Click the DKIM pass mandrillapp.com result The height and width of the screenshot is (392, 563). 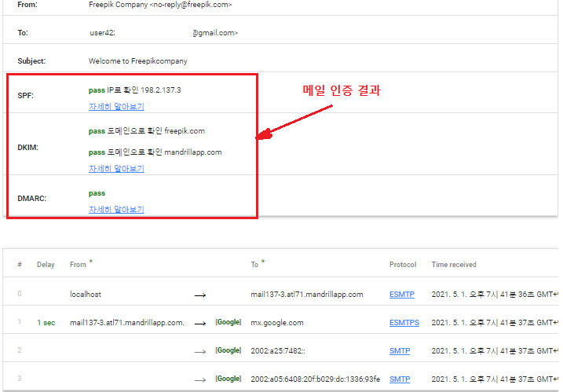[x=155, y=152]
